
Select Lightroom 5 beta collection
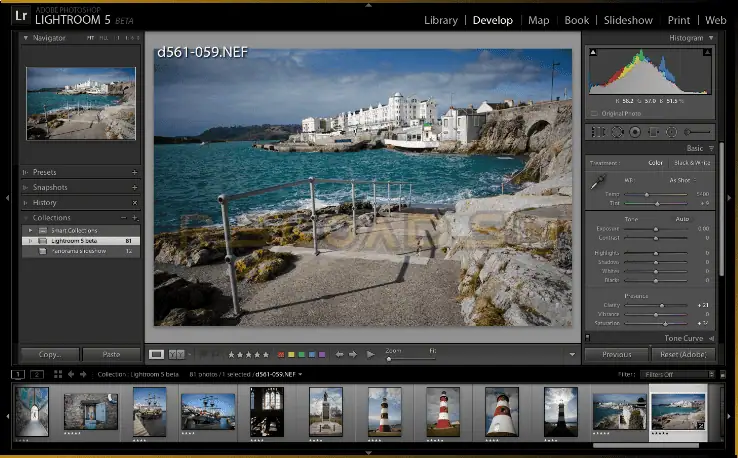click(81, 241)
